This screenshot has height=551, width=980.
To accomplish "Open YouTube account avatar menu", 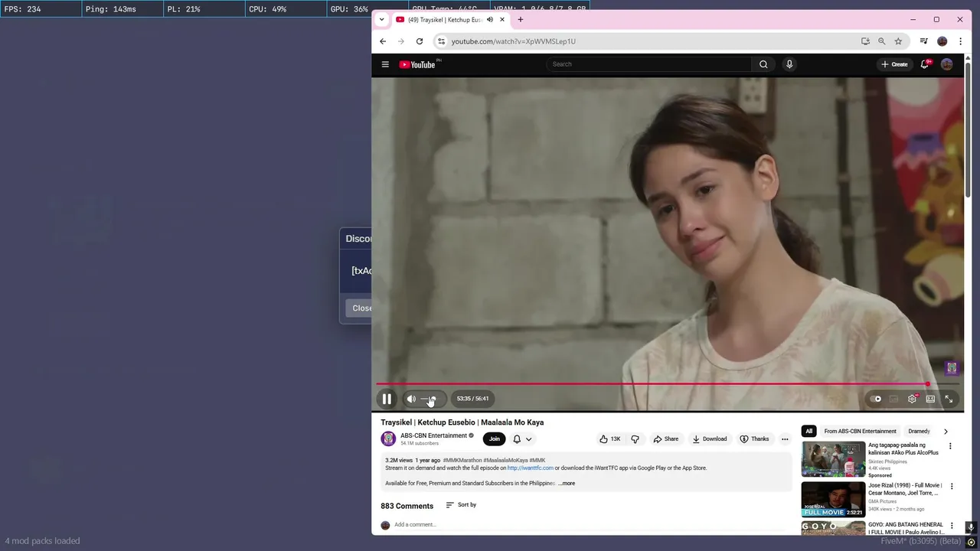I will tap(947, 64).
